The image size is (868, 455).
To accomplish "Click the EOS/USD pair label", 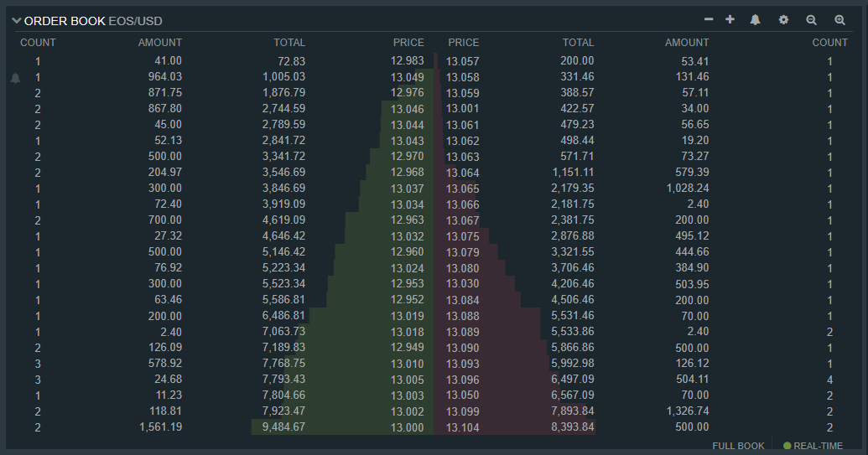I will [x=136, y=21].
